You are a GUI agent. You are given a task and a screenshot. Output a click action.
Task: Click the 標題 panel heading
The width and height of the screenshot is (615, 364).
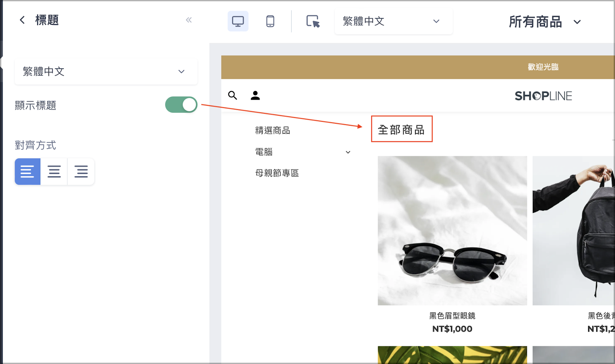[47, 20]
